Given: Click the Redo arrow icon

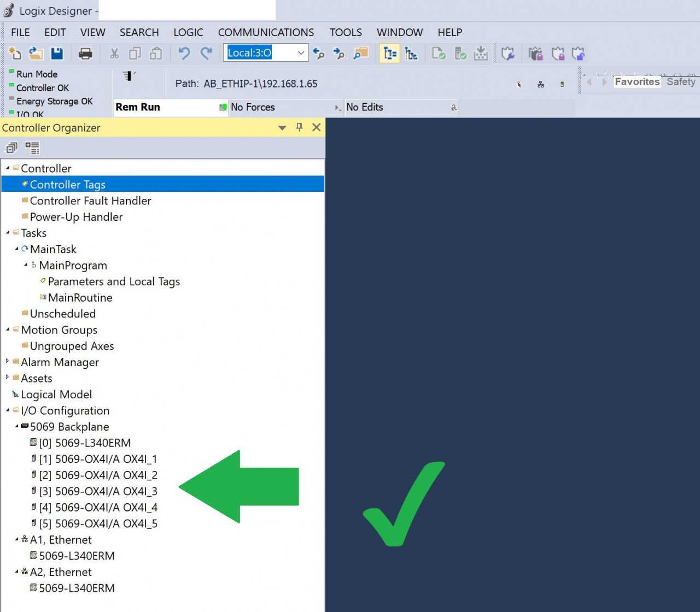Looking at the screenshot, I should pos(206,53).
